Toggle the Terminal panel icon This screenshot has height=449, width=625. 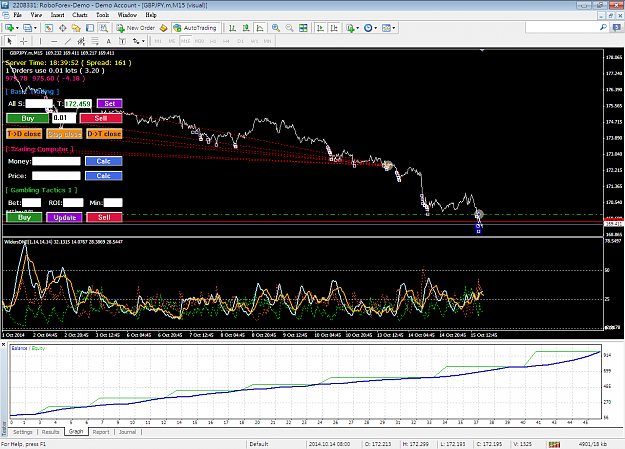coord(90,28)
